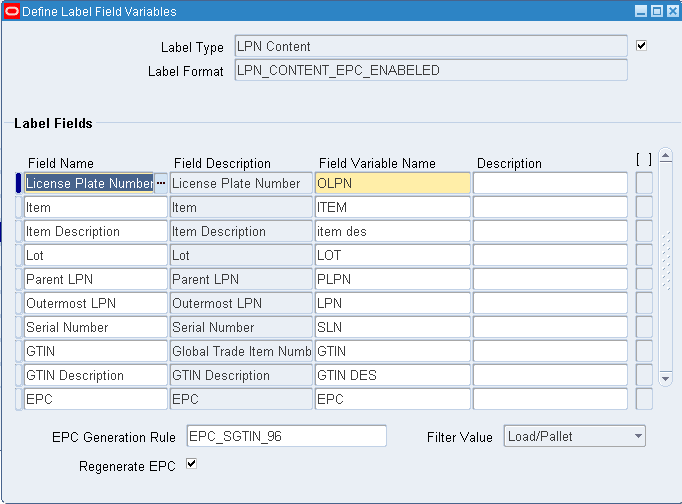This screenshot has height=504, width=682.
Task: Click the Label Format field
Action: pos(430,70)
